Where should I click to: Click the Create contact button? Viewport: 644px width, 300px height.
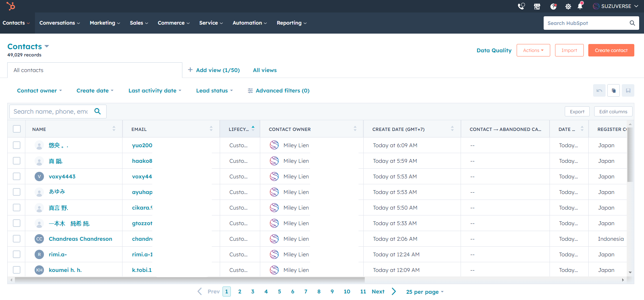pyautogui.click(x=611, y=50)
